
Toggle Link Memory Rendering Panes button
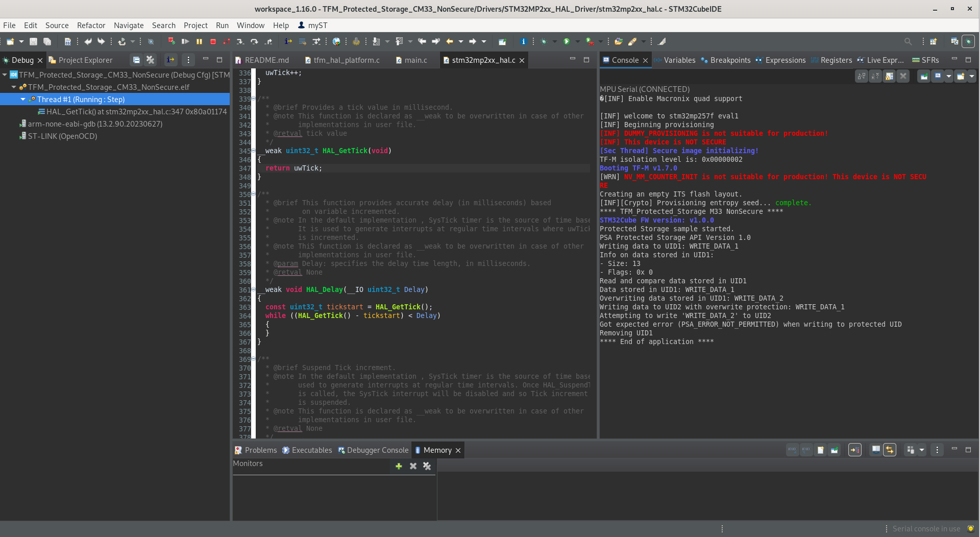[890, 450]
